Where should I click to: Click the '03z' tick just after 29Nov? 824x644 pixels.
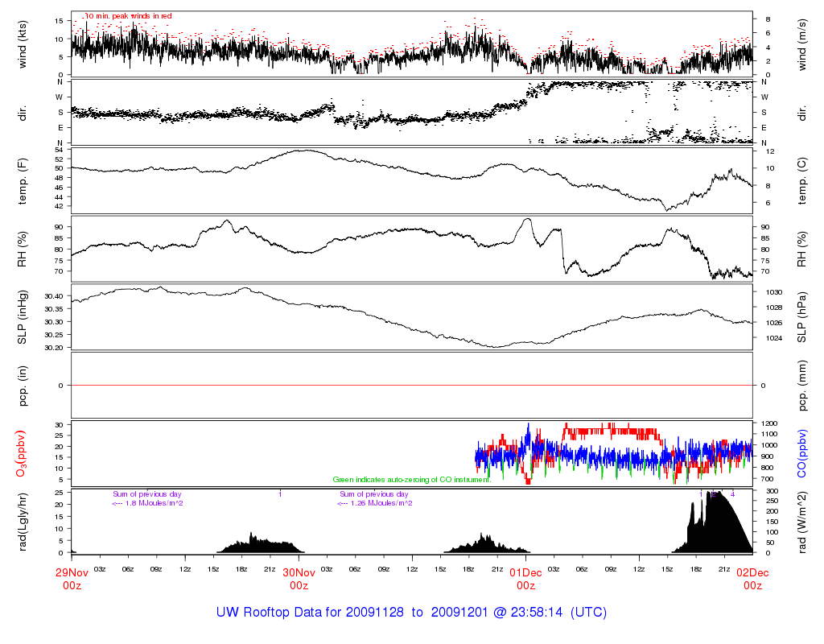[x=100, y=569]
